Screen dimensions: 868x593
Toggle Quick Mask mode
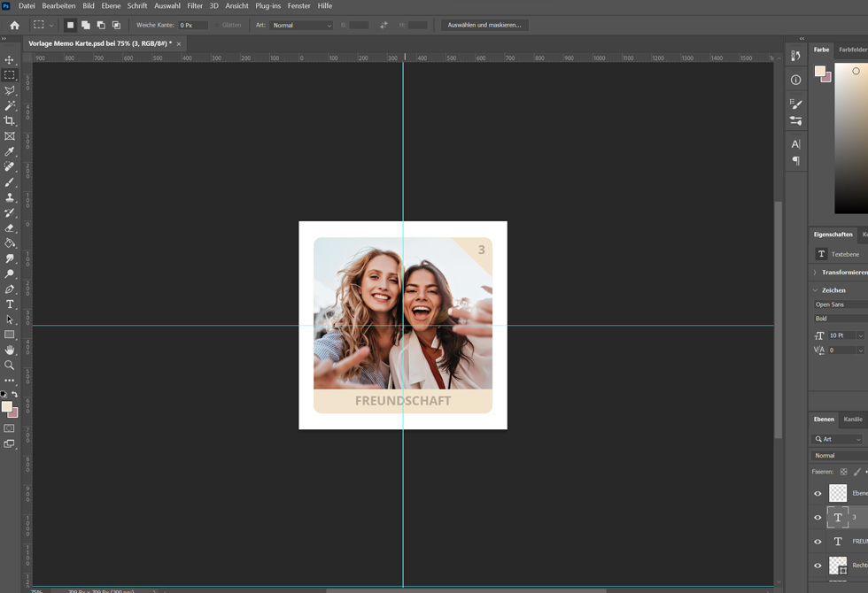[x=10, y=428]
